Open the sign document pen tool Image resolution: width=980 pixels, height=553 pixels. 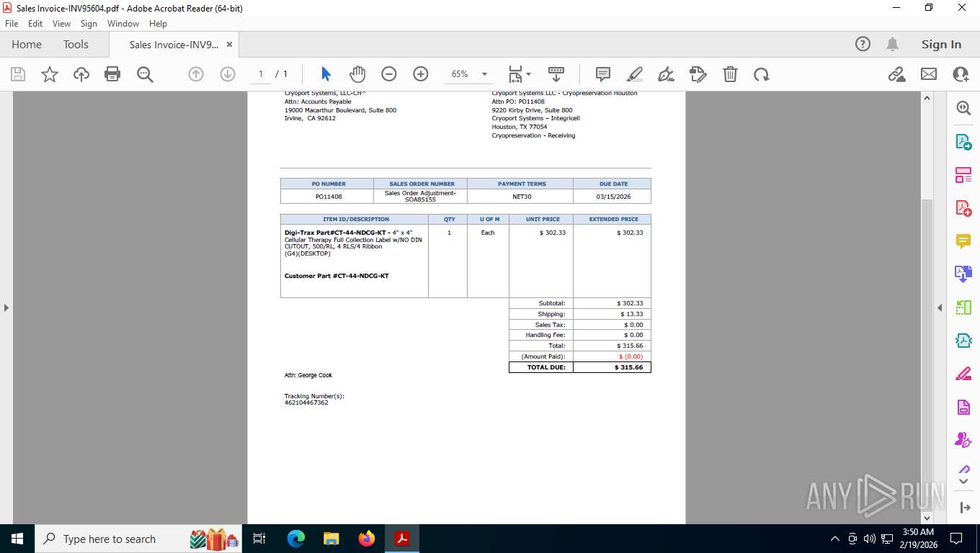tap(667, 74)
